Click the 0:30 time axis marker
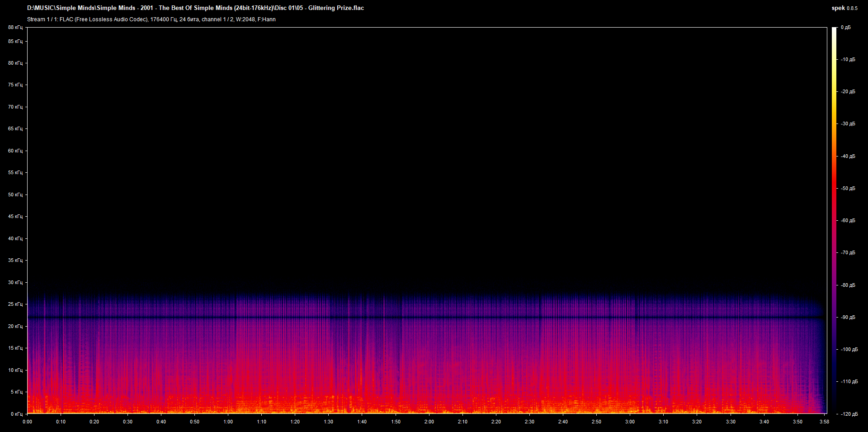Screen dimensions: 868x432 point(128,422)
